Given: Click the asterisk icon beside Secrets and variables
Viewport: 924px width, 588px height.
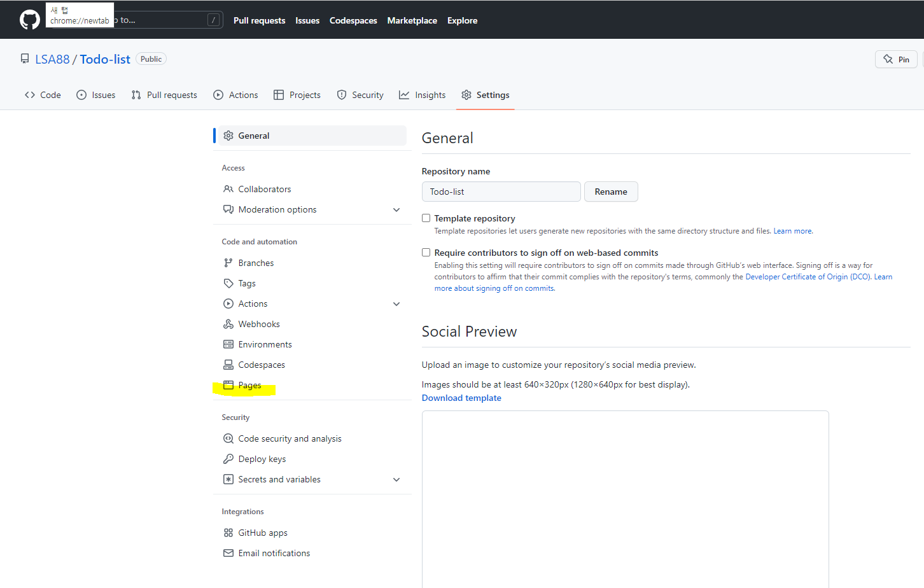Looking at the screenshot, I should tap(228, 479).
